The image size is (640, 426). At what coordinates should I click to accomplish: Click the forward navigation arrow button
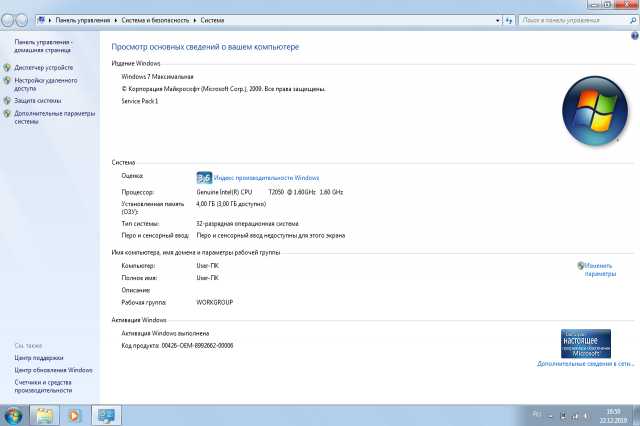pyautogui.click(x=22, y=20)
